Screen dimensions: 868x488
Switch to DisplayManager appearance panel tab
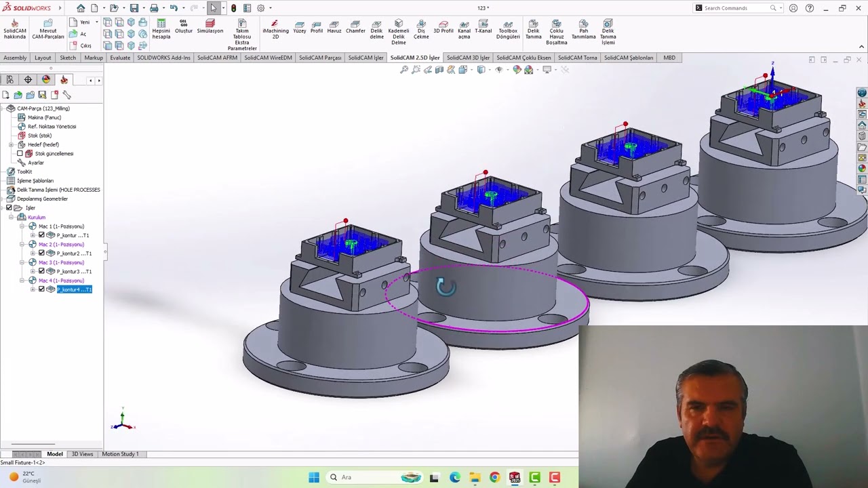(x=46, y=80)
